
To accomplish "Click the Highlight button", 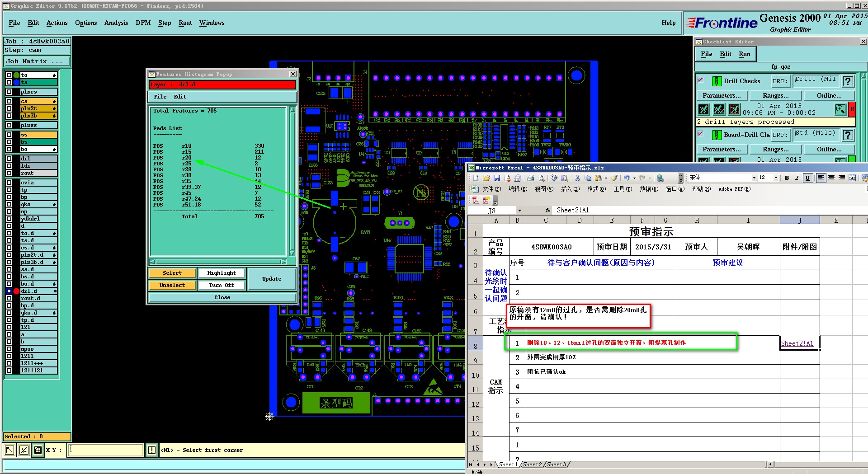I will pos(222,273).
